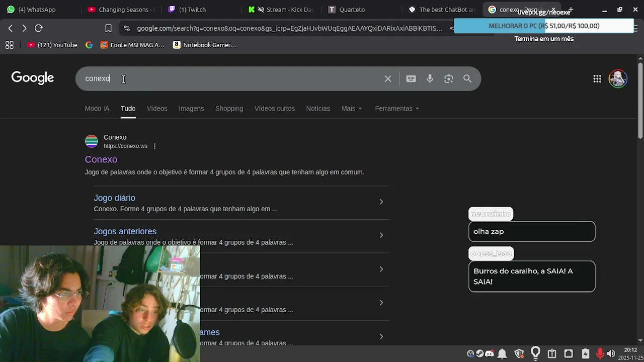644x362 pixels.
Task: Switch to the Modo IA tab
Action: [97, 109]
